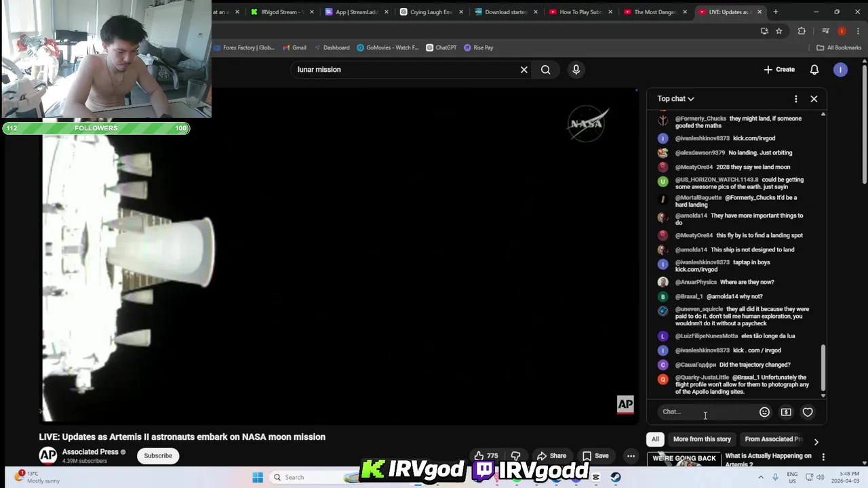The width and height of the screenshot is (868, 488).
Task: Select the All filter chip
Action: [x=655, y=439]
